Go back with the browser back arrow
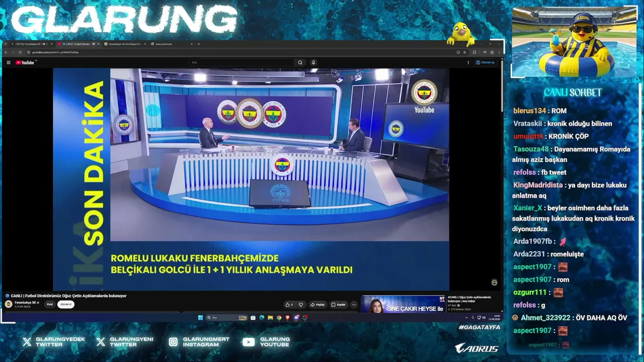Screen dimensions: 644x362 (x=6, y=52)
